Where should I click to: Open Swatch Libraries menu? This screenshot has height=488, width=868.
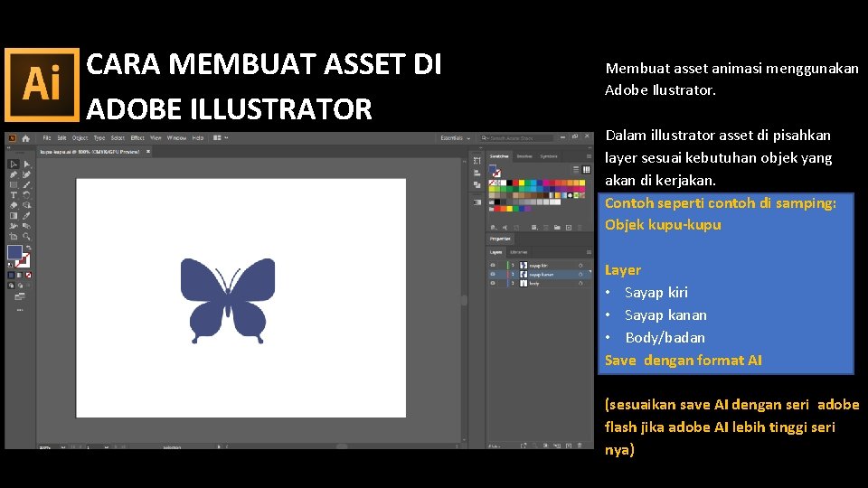tap(494, 228)
